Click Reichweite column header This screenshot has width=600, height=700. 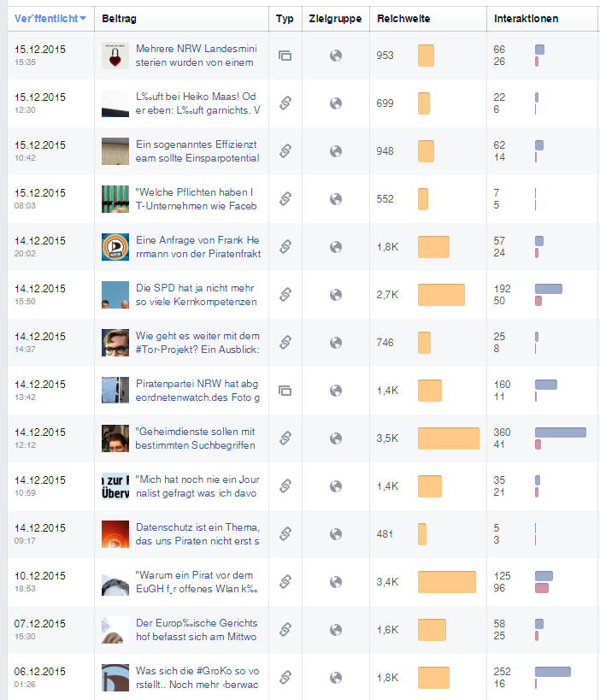pyautogui.click(x=403, y=19)
